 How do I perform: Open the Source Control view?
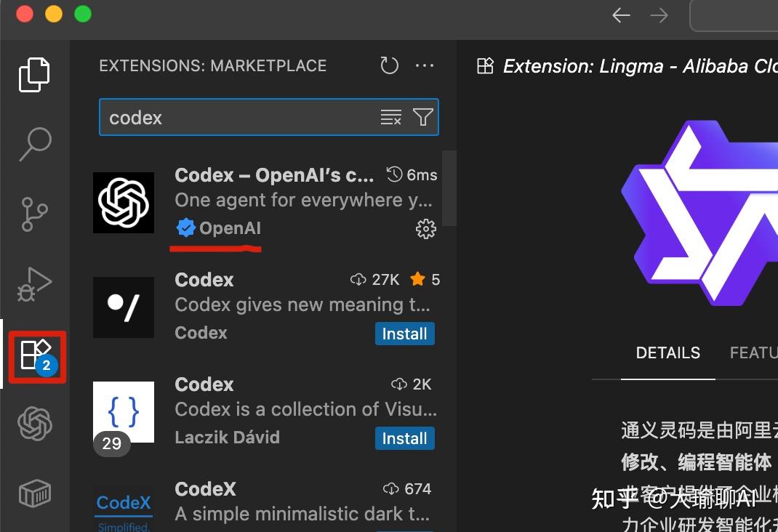pyautogui.click(x=34, y=214)
